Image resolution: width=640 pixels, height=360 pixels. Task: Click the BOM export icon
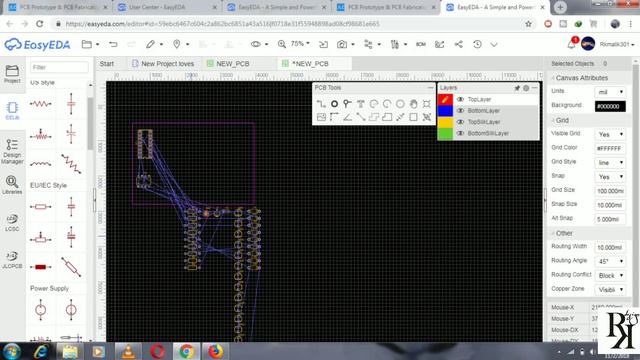click(421, 44)
